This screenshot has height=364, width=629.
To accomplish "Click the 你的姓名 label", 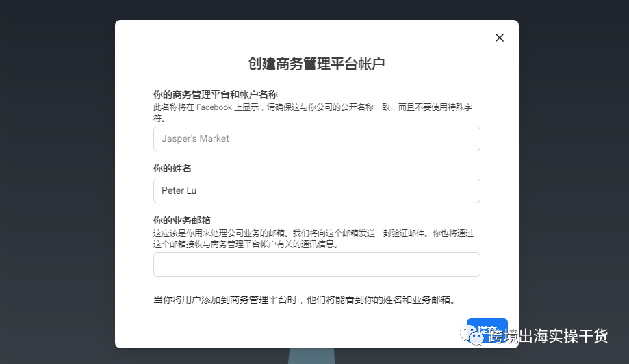I will [x=172, y=168].
